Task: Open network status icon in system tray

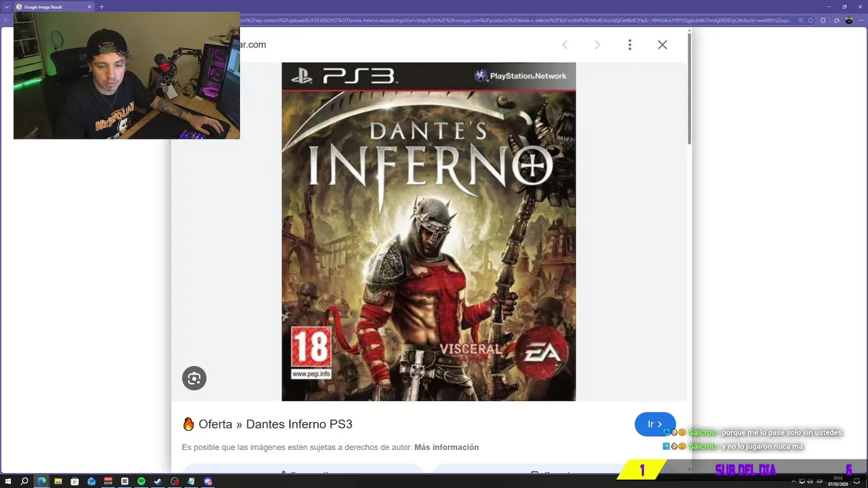Action: click(x=802, y=481)
